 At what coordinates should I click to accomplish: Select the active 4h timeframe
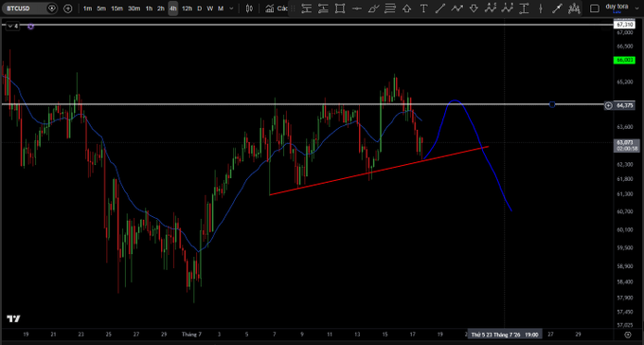point(173,9)
